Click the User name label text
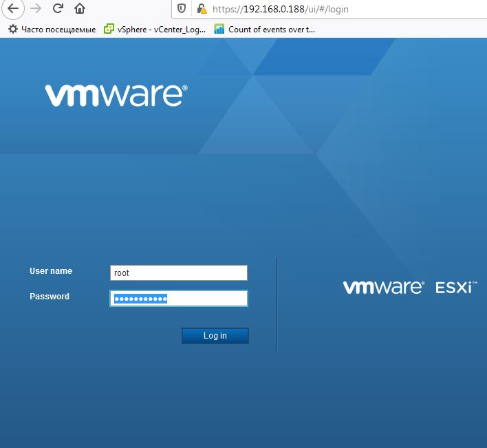The width and height of the screenshot is (487, 448). tap(51, 271)
